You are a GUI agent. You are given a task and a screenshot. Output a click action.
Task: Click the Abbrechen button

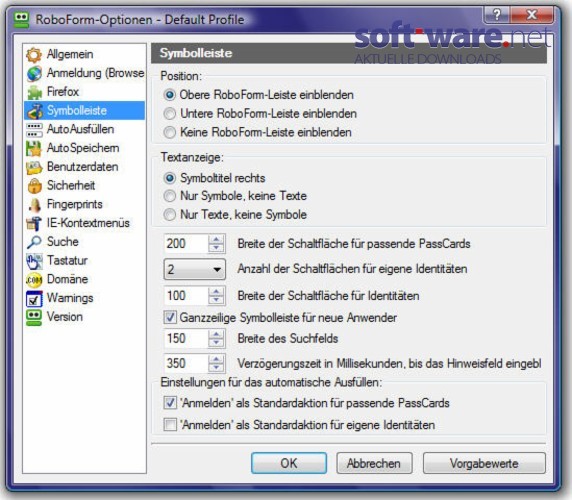pyautogui.click(x=374, y=464)
